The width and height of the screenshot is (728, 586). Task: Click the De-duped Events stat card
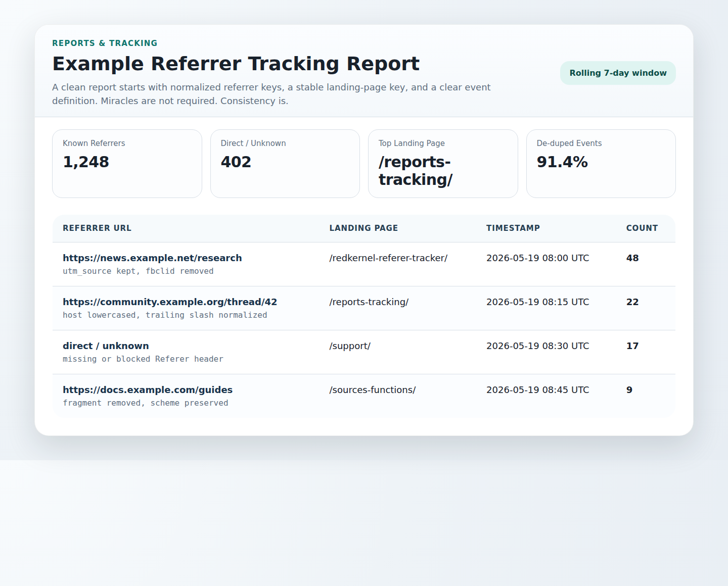pyautogui.click(x=601, y=164)
